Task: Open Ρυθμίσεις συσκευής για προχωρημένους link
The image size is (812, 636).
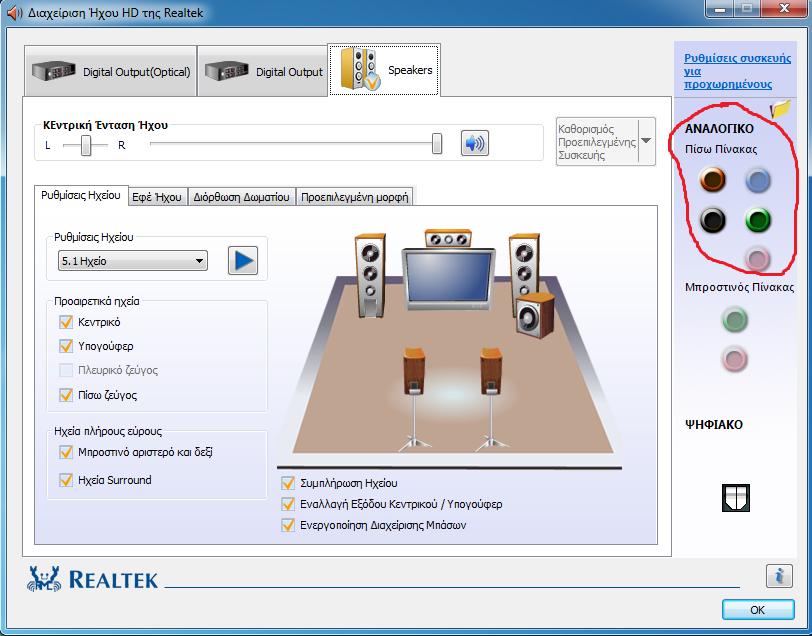Action: [x=737, y=71]
